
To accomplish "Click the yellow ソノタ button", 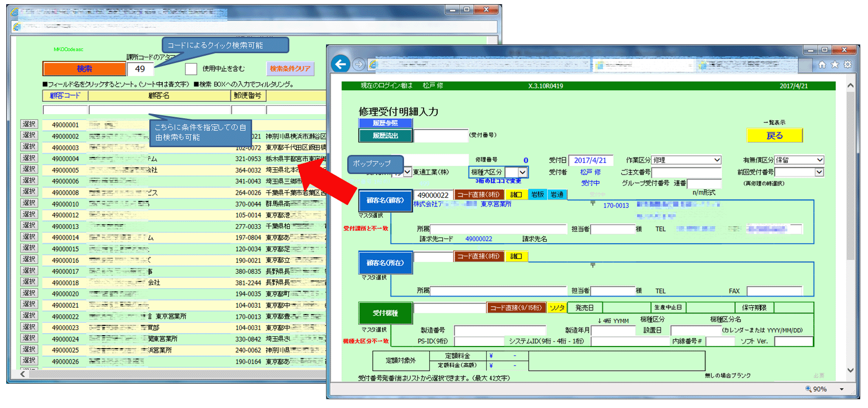I will click(557, 308).
